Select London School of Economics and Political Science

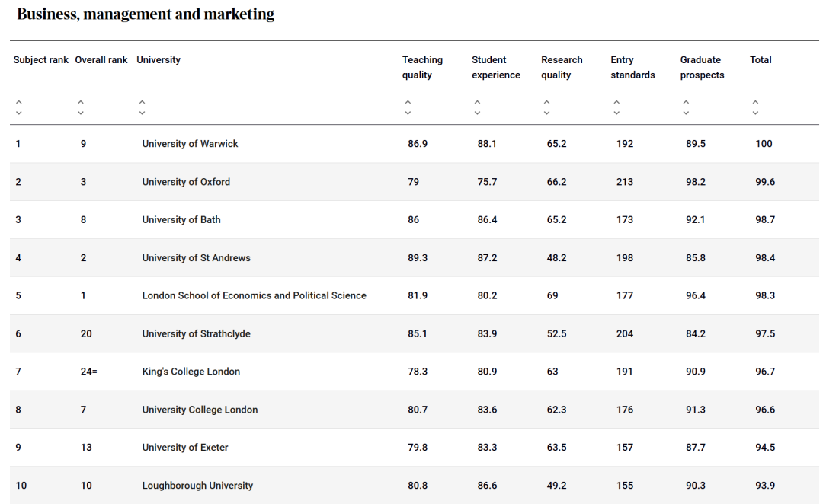pyautogui.click(x=254, y=295)
